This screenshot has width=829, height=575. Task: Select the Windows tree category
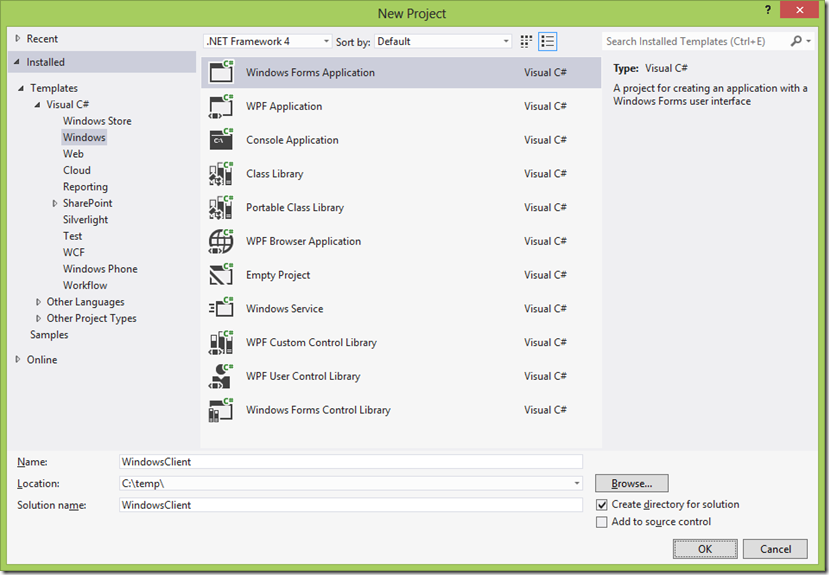[x=84, y=137]
